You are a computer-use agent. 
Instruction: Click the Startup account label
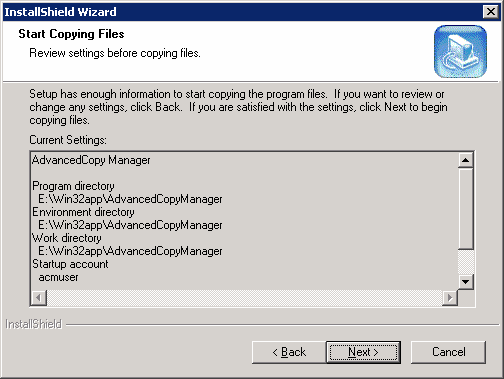(70, 264)
